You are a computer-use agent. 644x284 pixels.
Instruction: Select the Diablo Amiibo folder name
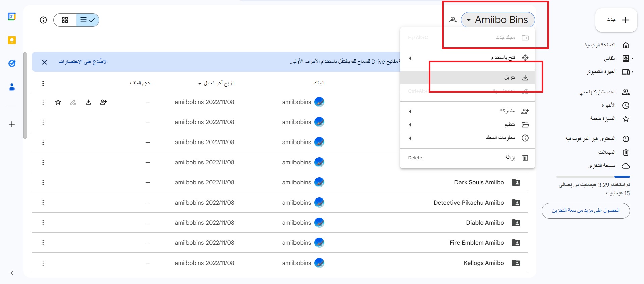point(485,223)
